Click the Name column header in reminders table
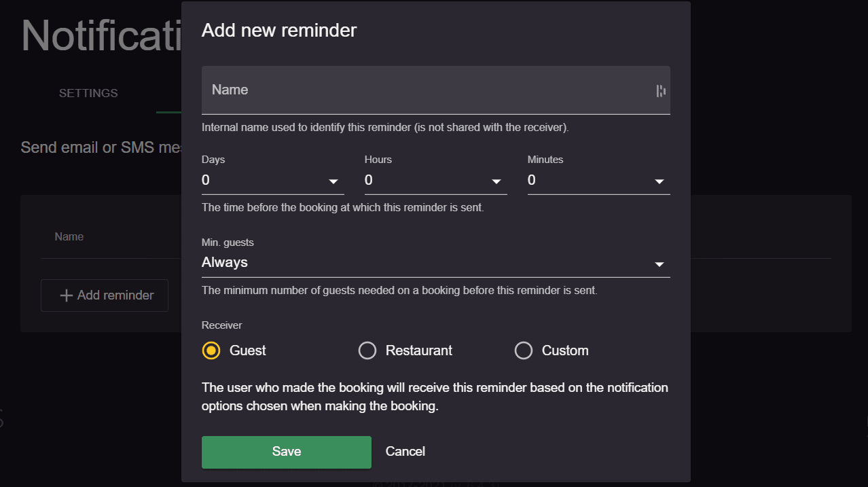This screenshot has width=868, height=487. (x=69, y=237)
